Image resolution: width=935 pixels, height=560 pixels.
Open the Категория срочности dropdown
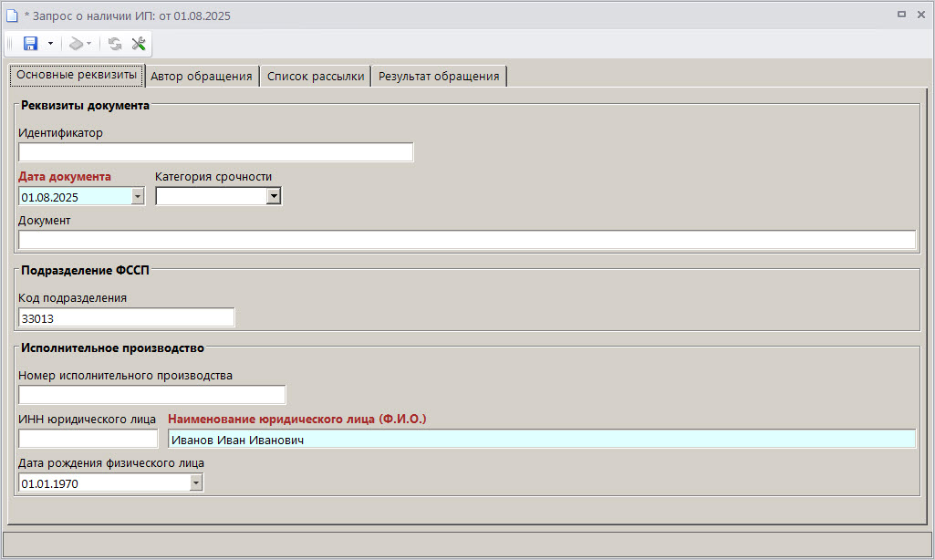[273, 196]
